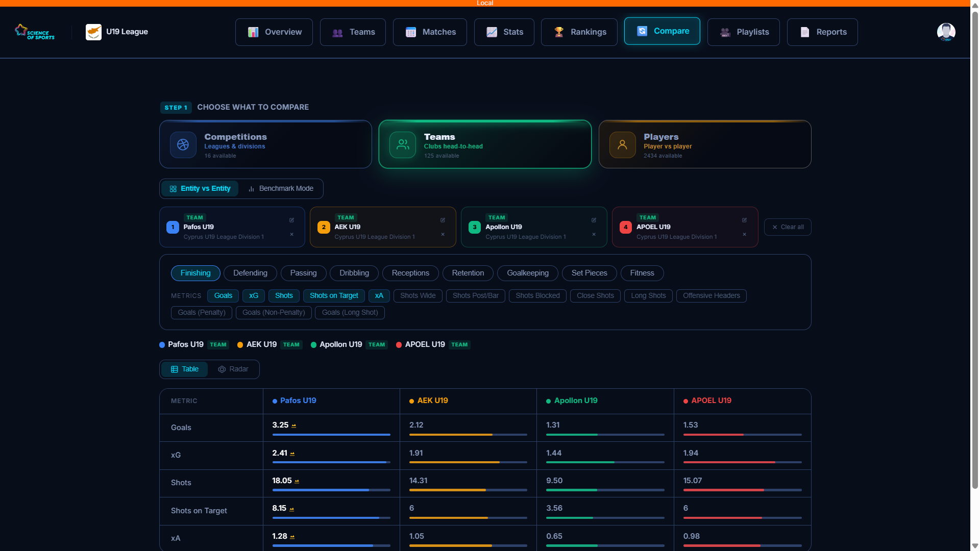Select the Dribbling category
Screen dimensions: 980x551
click(354, 273)
